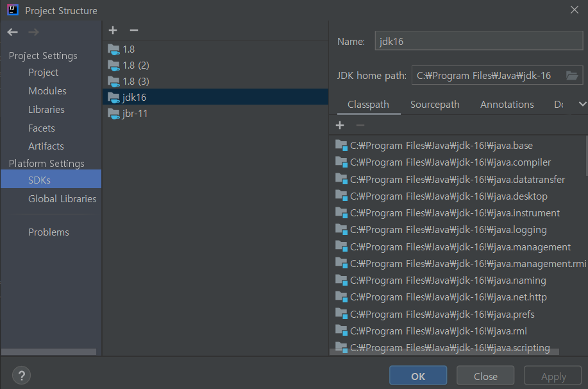This screenshot has height=389, width=588.
Task: Open Facets settings page
Action: click(42, 128)
